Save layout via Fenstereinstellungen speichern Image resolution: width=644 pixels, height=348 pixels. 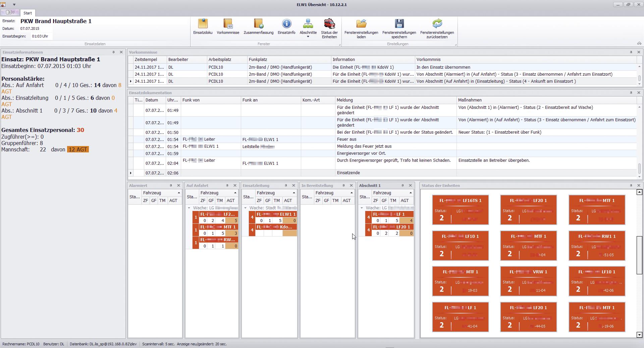tap(399, 28)
